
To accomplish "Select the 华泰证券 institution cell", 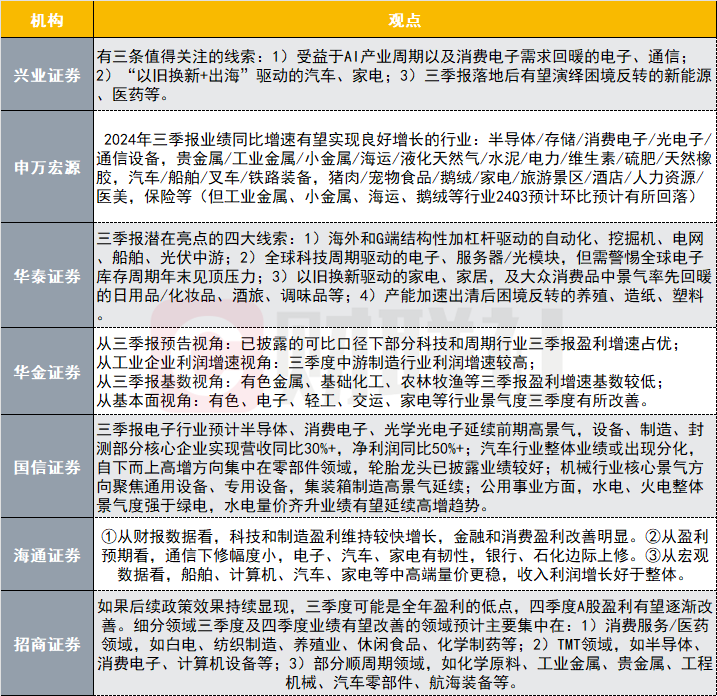I will (47, 275).
